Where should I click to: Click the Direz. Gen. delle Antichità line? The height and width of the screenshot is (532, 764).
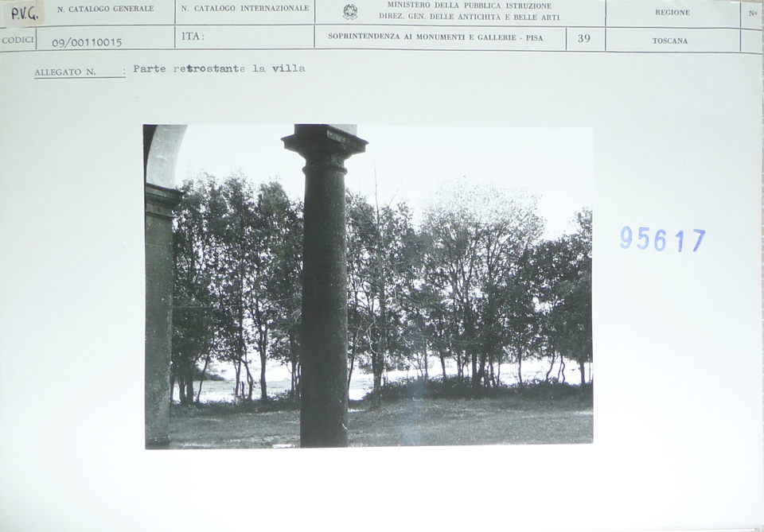(x=470, y=17)
